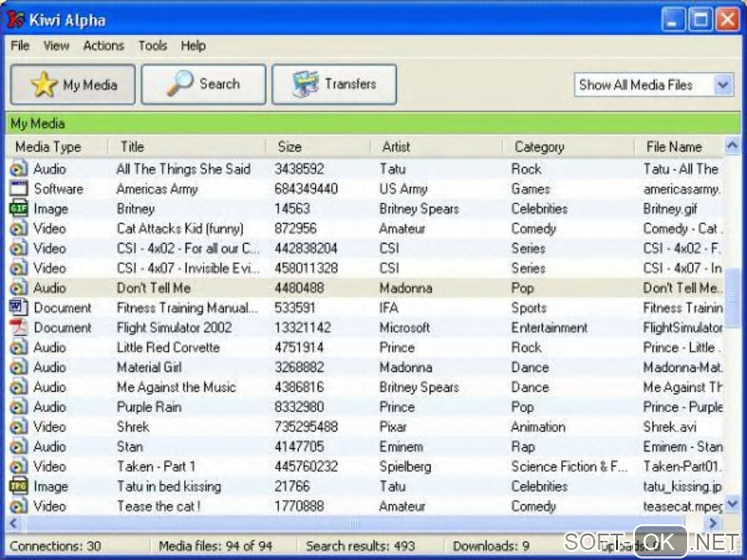Sort by Title column header
The height and width of the screenshot is (560, 747).
[x=187, y=146]
